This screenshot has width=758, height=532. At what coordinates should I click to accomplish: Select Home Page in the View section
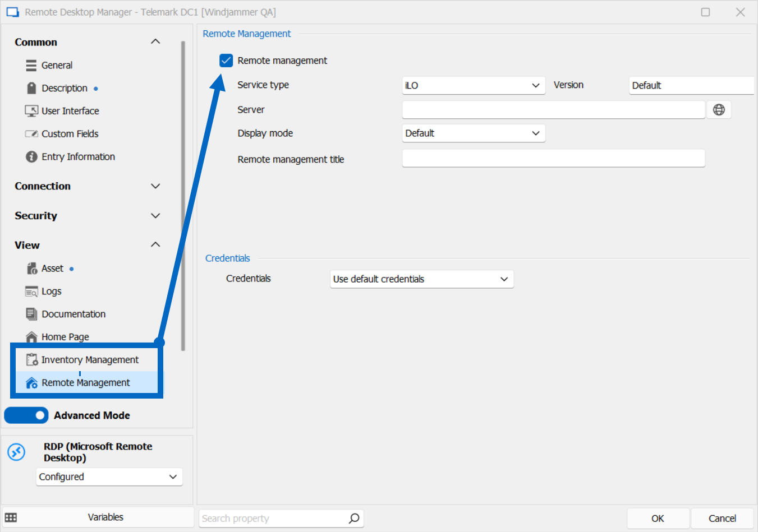pyautogui.click(x=65, y=336)
